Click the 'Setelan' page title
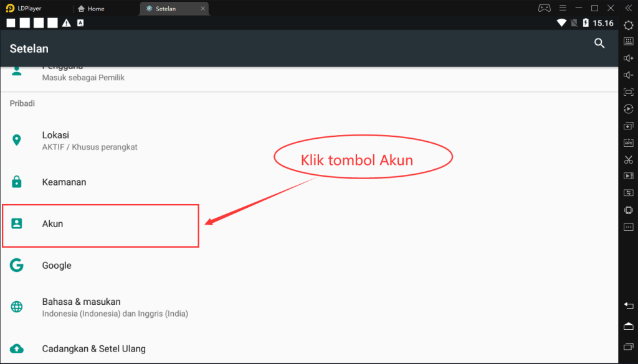Viewport: 638px width, 364px height. [29, 49]
